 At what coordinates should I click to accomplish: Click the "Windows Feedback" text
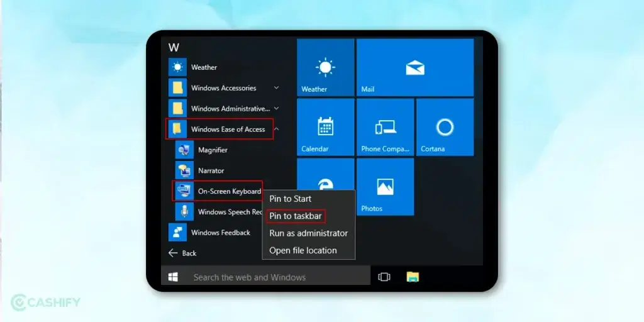221,233
